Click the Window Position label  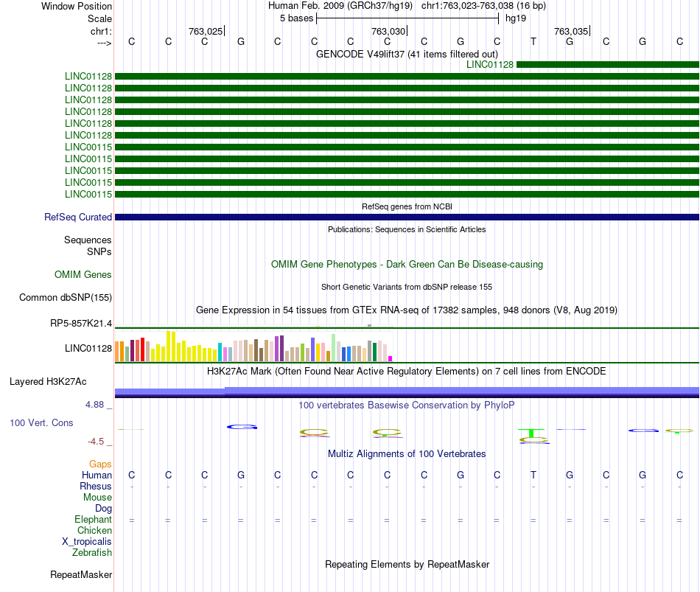[x=77, y=6]
